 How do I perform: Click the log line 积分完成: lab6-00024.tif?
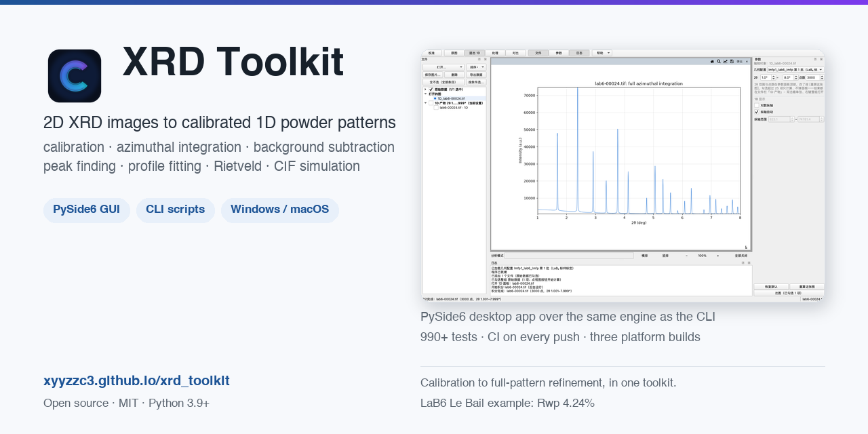[532, 291]
